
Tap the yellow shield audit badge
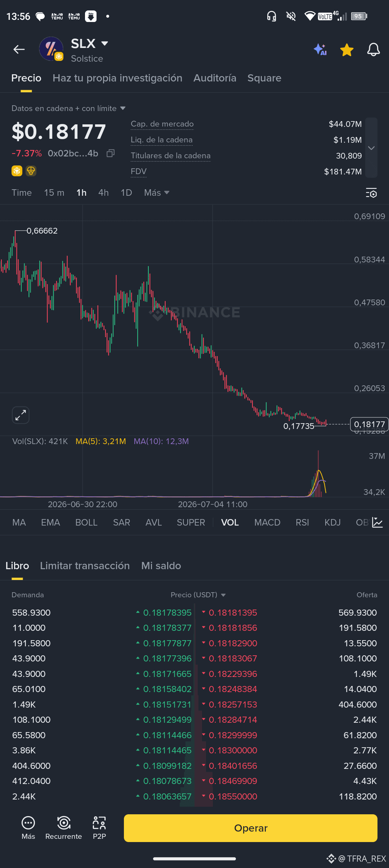point(31,171)
